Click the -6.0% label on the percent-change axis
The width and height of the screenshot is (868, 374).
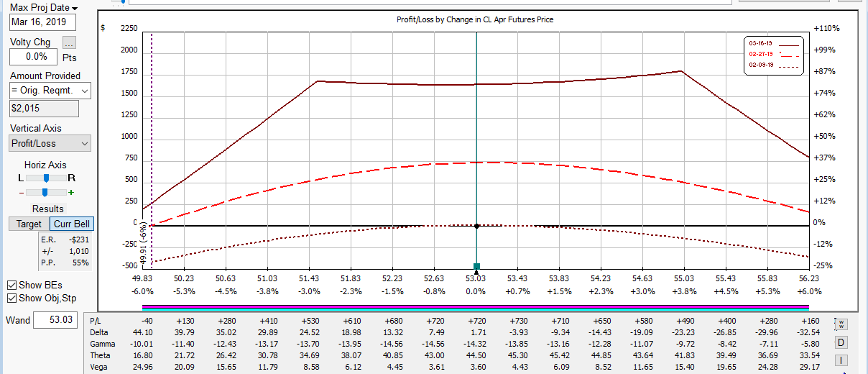coord(143,292)
